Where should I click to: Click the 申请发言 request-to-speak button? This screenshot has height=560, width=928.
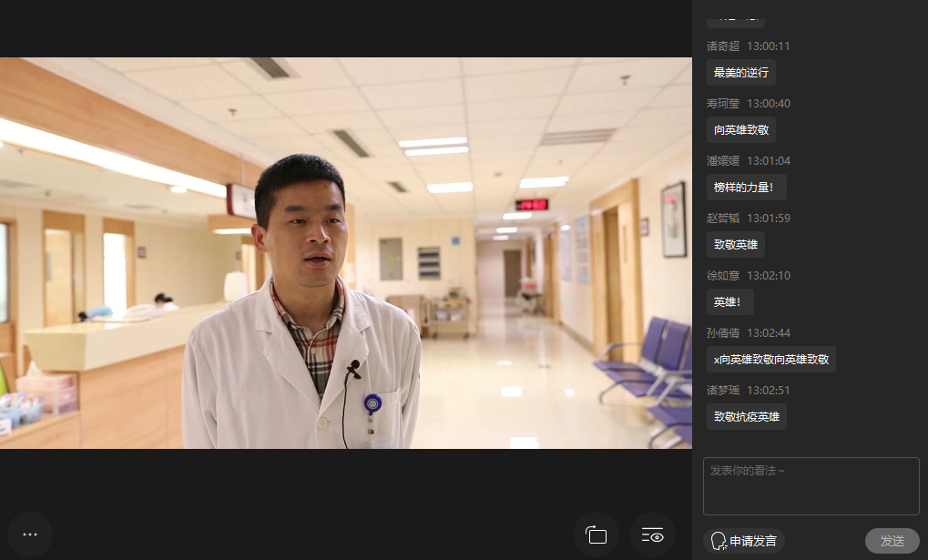point(744,541)
